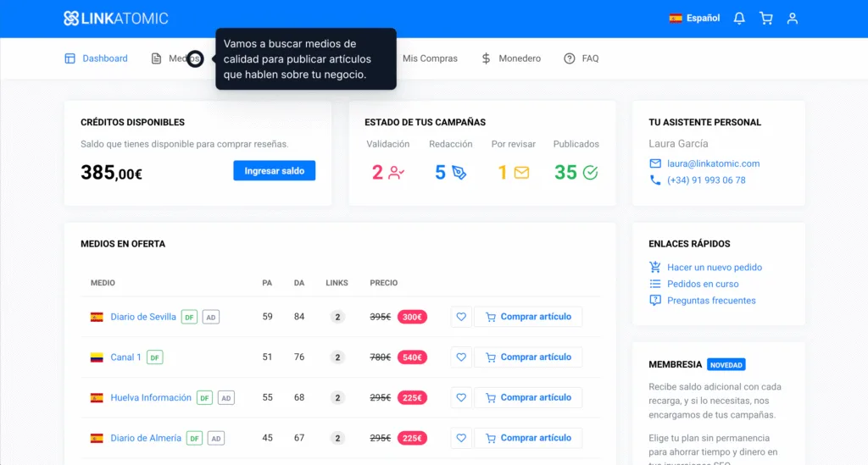
Task: Favorite Diario de Almería with heart icon
Action: tap(461, 438)
